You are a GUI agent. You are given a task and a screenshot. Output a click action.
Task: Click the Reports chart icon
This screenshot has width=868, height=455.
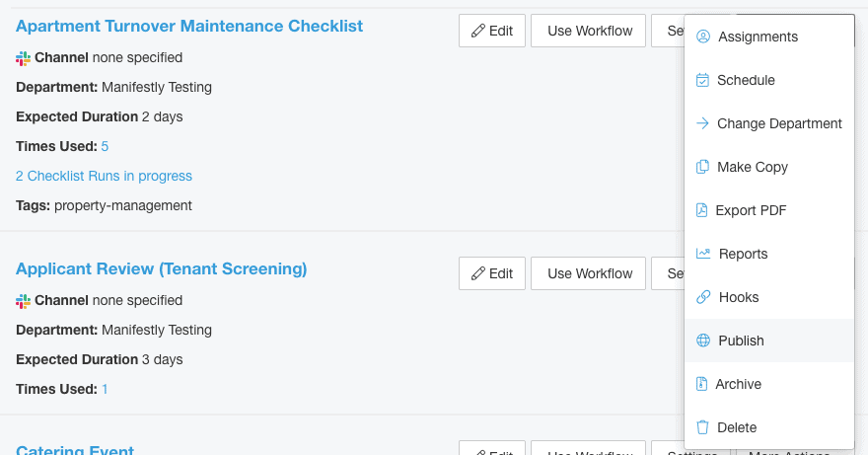coord(703,254)
